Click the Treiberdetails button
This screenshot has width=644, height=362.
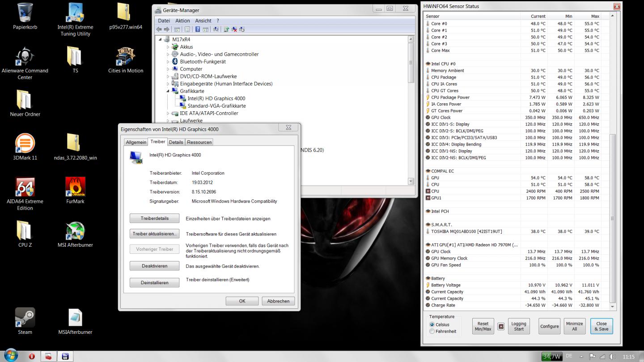tap(154, 219)
